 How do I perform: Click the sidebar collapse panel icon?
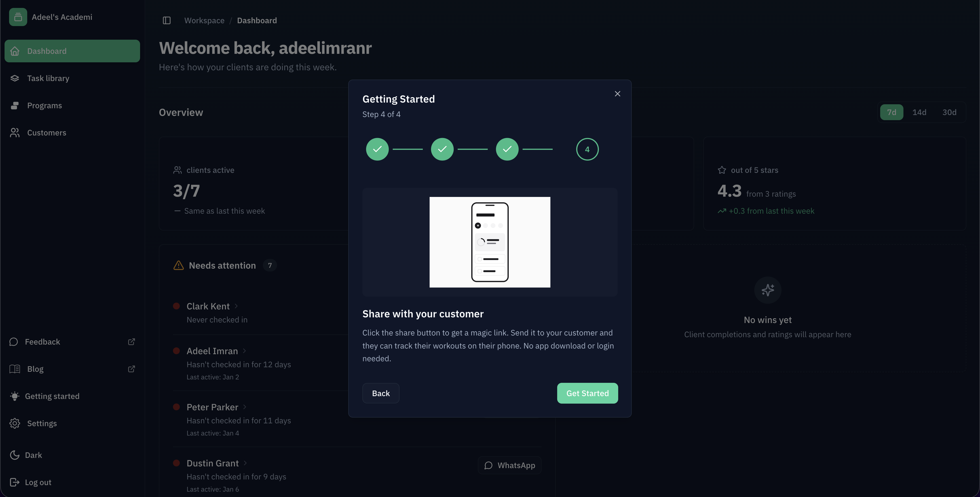(x=167, y=20)
